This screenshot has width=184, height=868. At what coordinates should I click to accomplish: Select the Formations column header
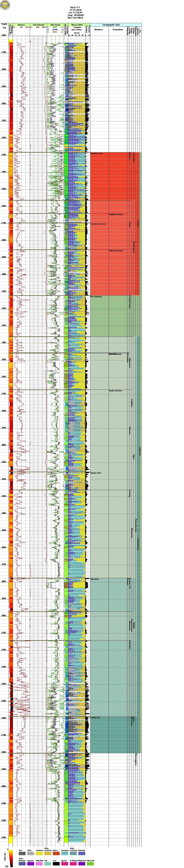tap(118, 30)
